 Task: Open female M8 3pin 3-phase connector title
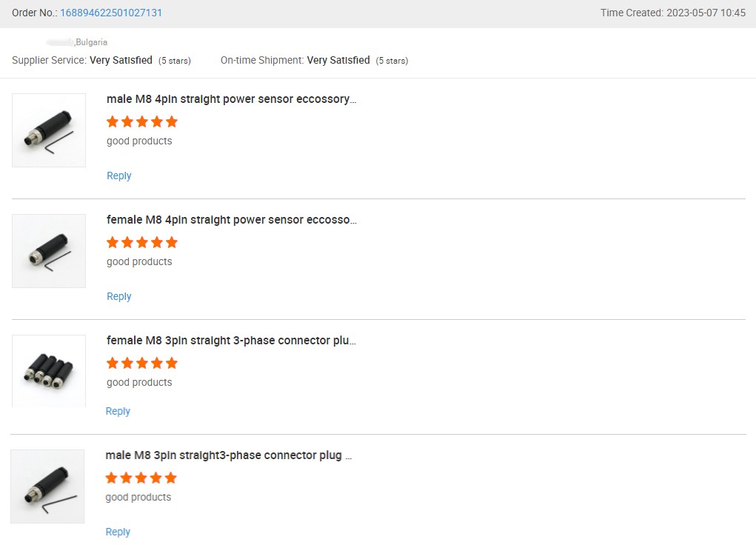click(231, 341)
